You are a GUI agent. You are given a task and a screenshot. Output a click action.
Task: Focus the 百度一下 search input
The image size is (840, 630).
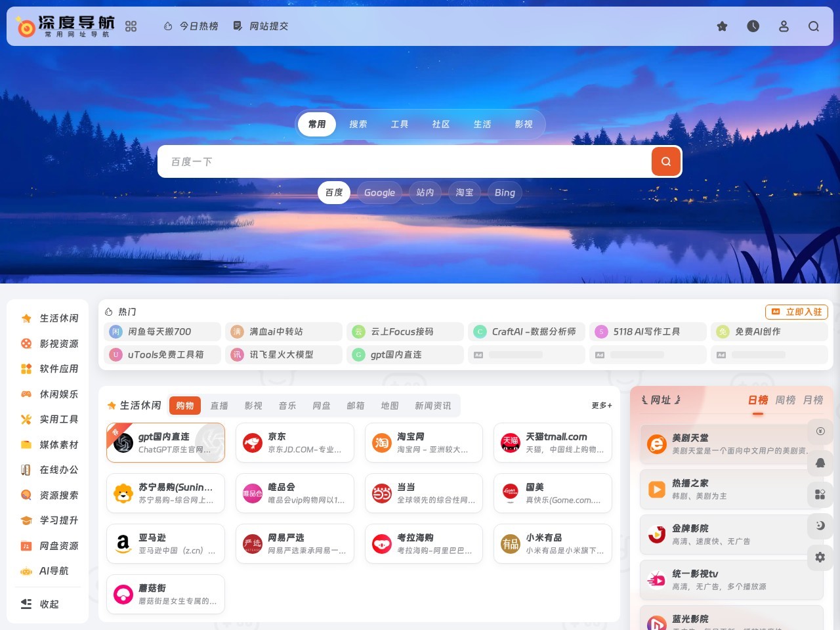tap(404, 161)
